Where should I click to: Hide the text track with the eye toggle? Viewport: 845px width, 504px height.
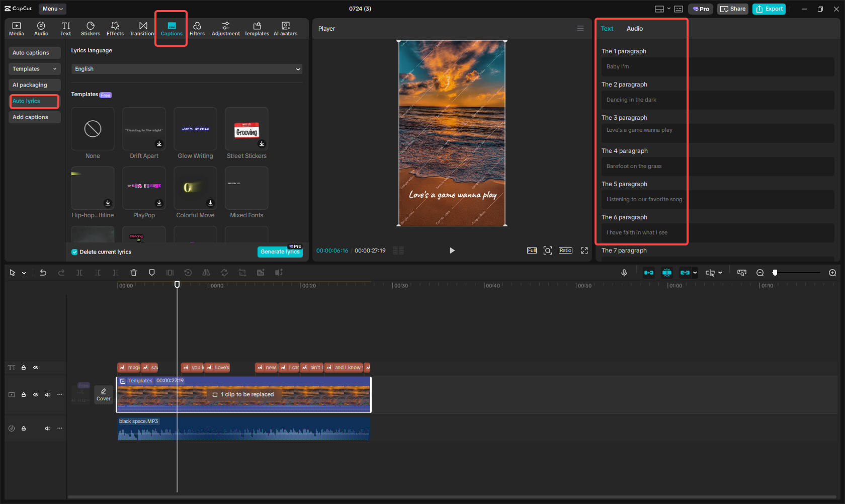[x=36, y=368]
